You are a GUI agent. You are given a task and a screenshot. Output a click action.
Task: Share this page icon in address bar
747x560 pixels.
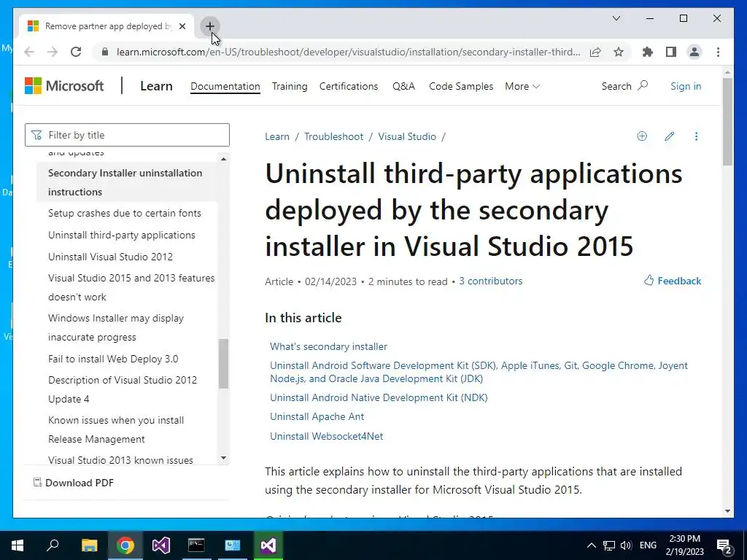[595, 52]
